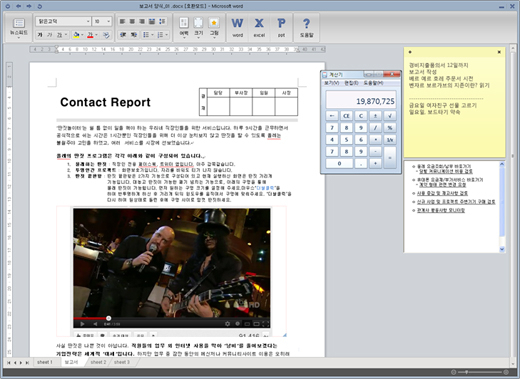Increase the paragraph indent

tap(134, 35)
